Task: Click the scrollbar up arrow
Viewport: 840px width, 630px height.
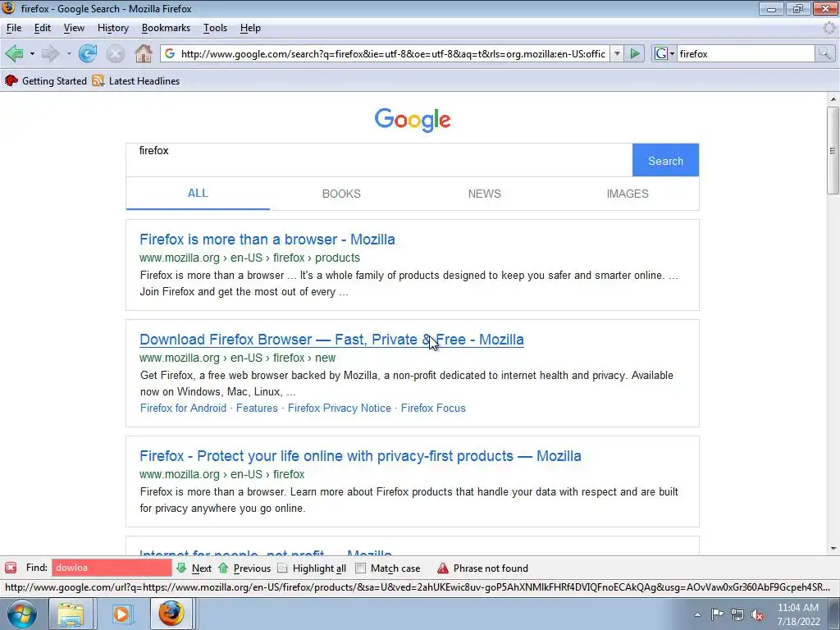Action: 833,99
